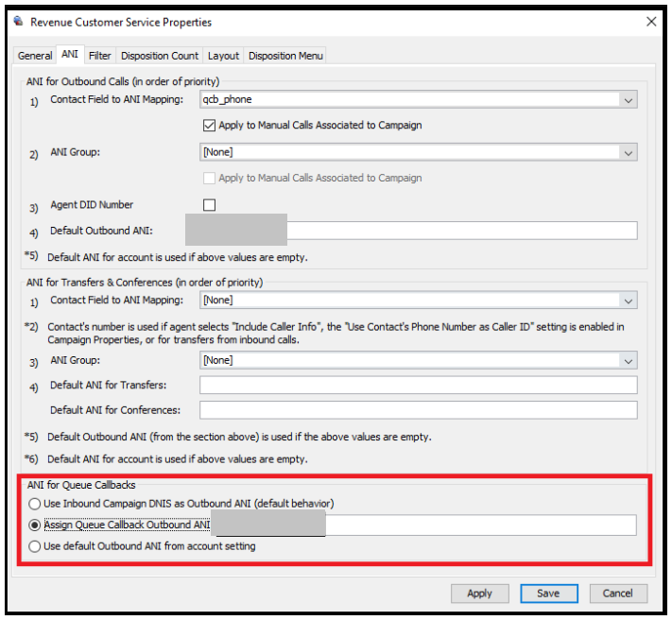
Task: Go to the Disposition Count tab
Action: click(x=160, y=56)
